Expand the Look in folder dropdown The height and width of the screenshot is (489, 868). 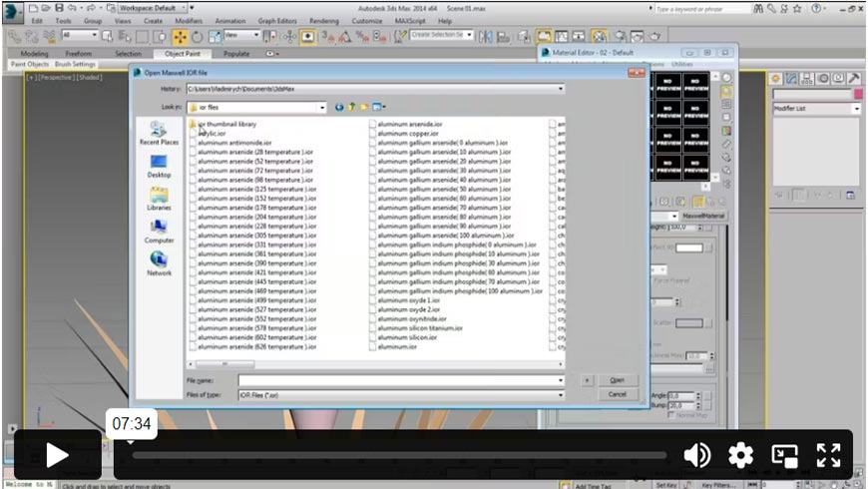coord(322,107)
